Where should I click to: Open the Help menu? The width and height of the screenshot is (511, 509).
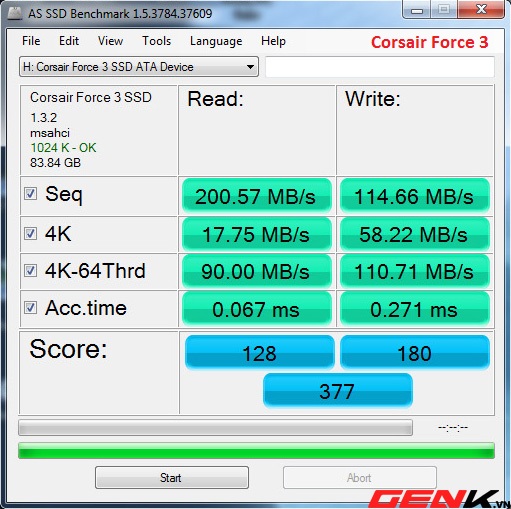coord(273,41)
